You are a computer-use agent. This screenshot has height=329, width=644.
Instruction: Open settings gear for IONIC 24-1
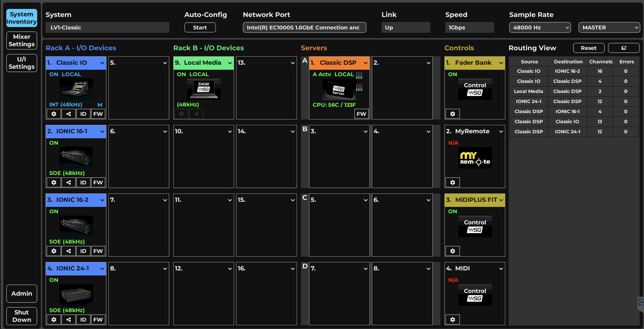click(54, 320)
